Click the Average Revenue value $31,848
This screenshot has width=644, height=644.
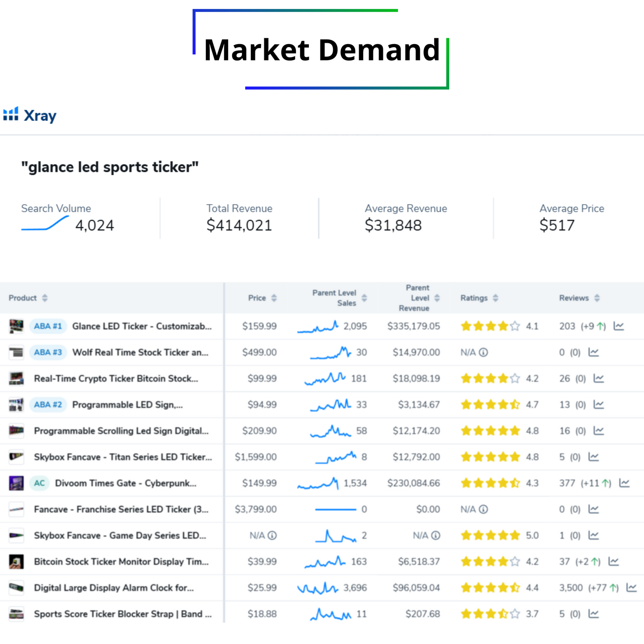click(x=393, y=225)
